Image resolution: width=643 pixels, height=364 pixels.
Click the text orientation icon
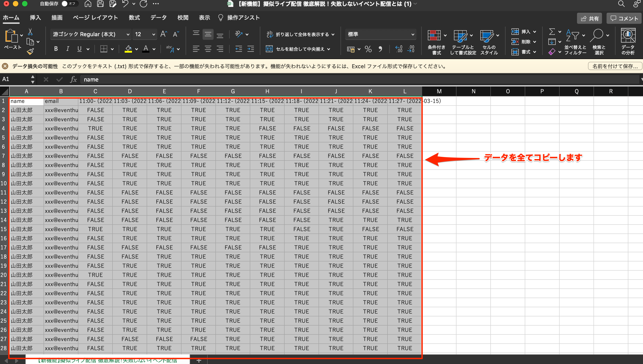tap(239, 34)
